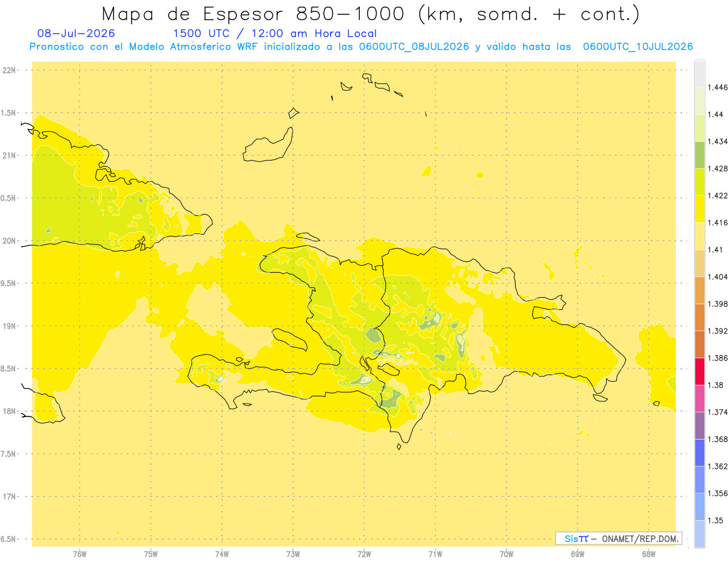Click the '74W' longitude label
728x562 pixels.
(222, 553)
